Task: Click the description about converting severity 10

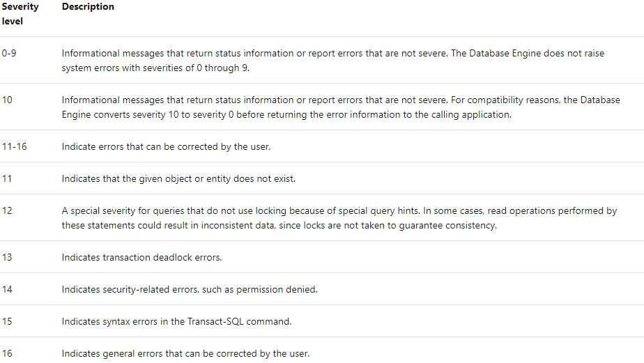Action: coord(340,107)
